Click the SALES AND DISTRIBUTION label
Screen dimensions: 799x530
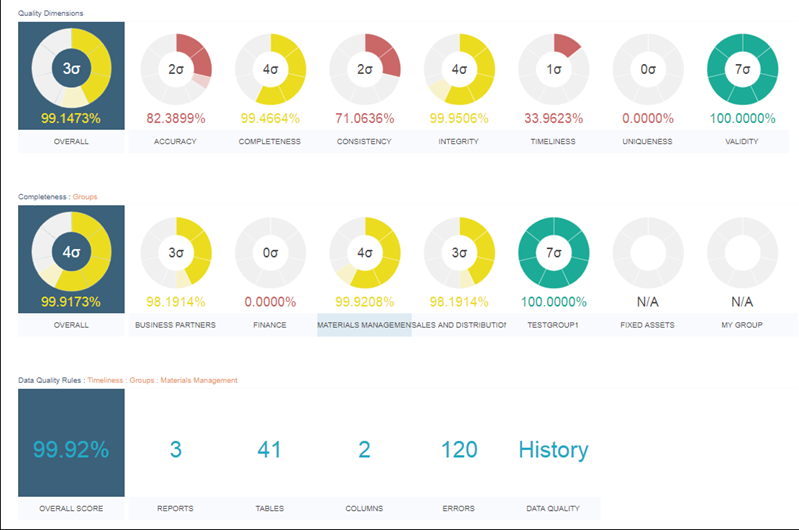coord(459,325)
